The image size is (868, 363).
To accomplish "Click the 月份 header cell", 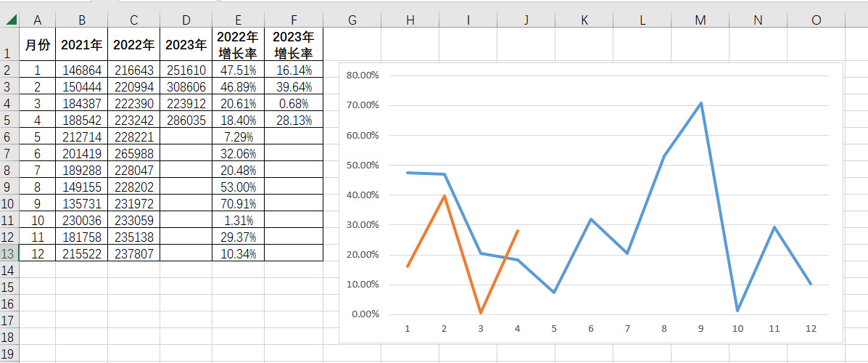I will pyautogui.click(x=38, y=45).
